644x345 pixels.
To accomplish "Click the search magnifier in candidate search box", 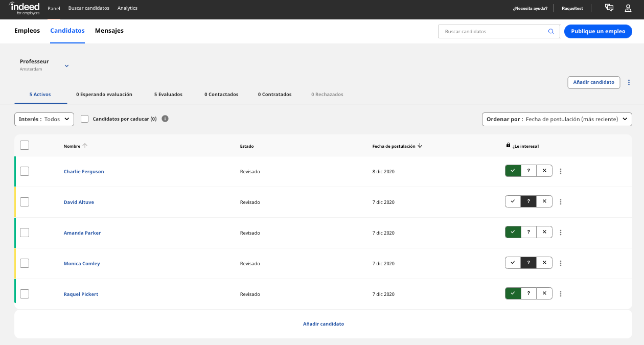I will pos(551,31).
